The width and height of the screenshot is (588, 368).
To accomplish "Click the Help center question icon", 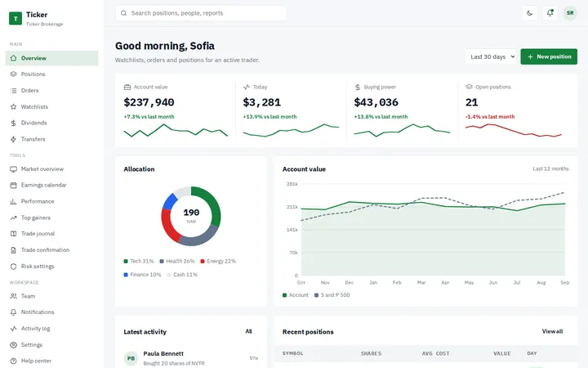I will click(14, 361).
